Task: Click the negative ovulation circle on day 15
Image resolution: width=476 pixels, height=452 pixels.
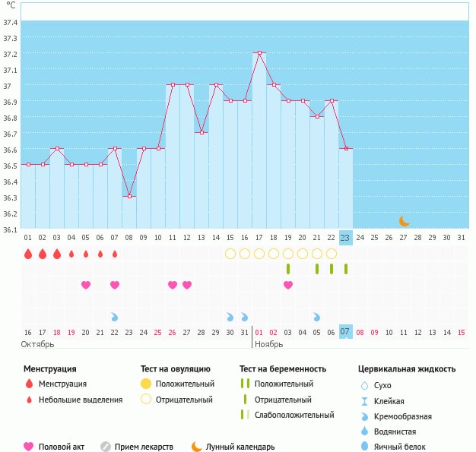Action: point(230,254)
